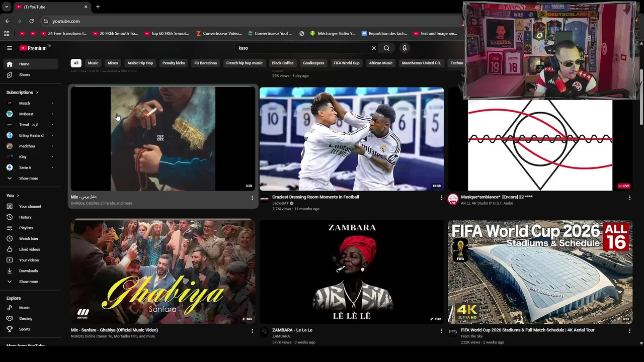The height and width of the screenshot is (362, 644).
Task: Open FIFA World Cup 2026 Stadiums title link
Action: [528, 330]
